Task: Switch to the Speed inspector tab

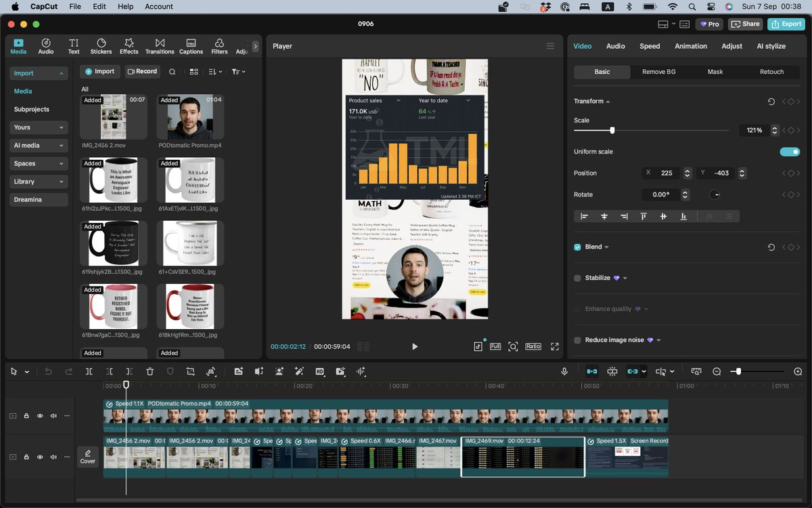Action: 650,46
